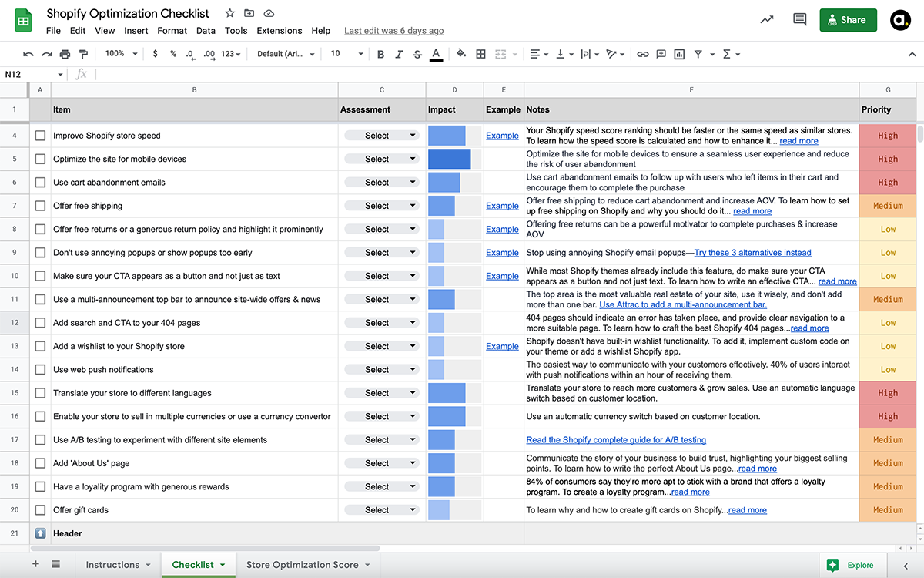The image size is (924, 578).
Task: Click the green Share button
Action: [x=848, y=20]
